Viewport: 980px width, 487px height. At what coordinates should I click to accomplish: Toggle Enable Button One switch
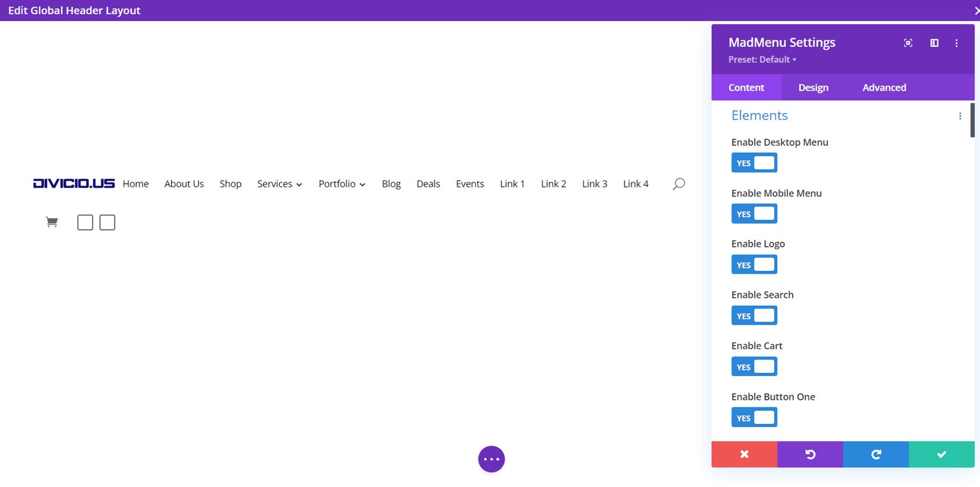pyautogui.click(x=754, y=417)
